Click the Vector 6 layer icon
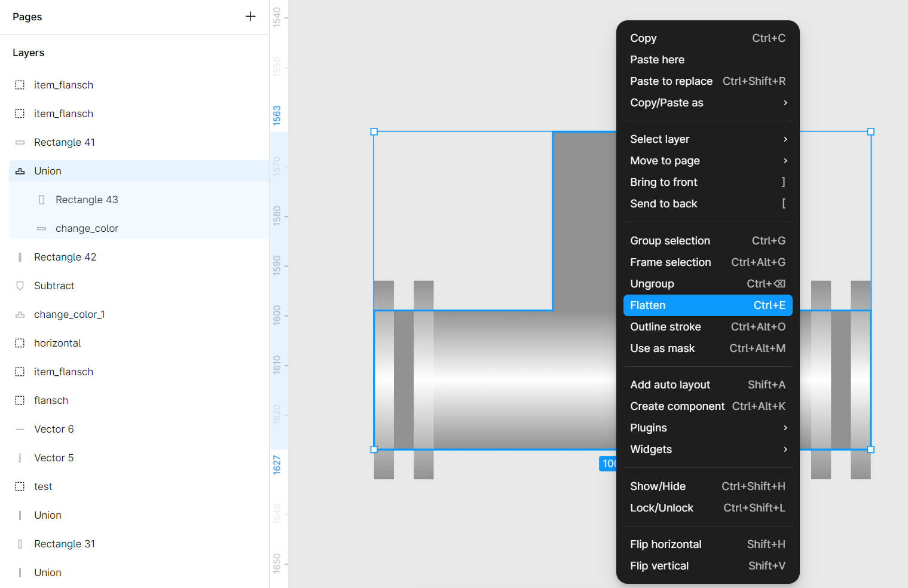908x588 pixels. click(x=20, y=429)
